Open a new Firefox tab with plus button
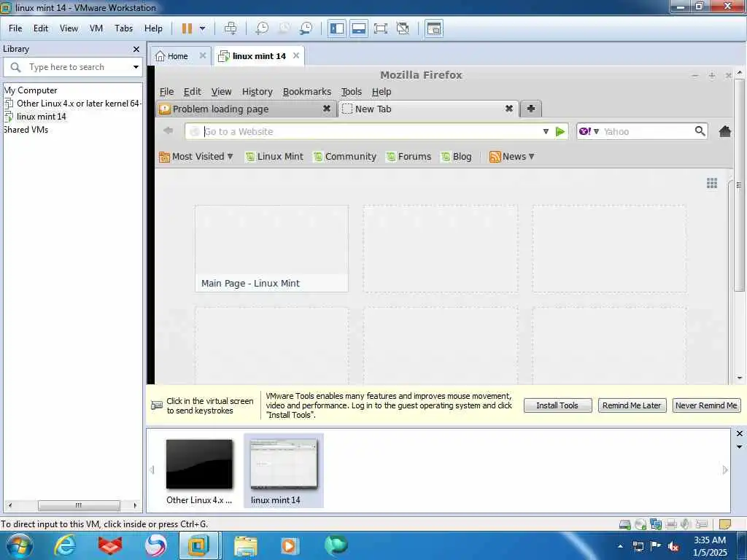Viewport: 747px width, 560px height. (x=531, y=109)
